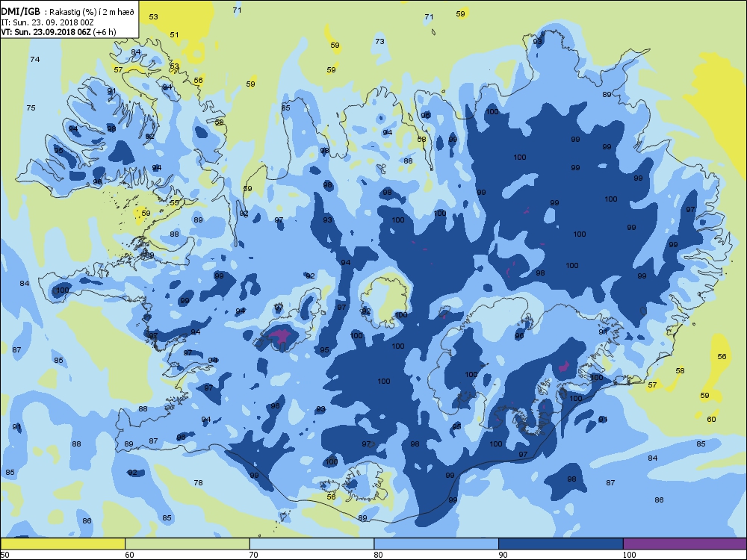Click the humidity value 73 on the map
Screen dimensions: 747x560
pyautogui.click(x=379, y=41)
